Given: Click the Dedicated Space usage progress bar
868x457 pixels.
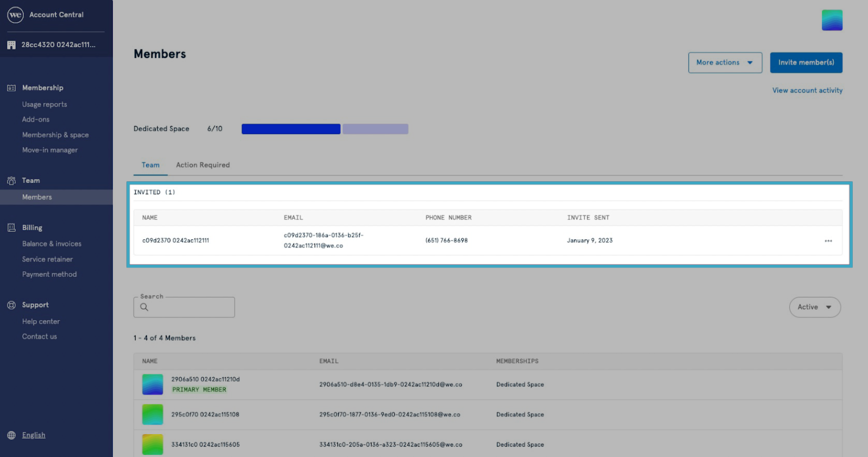Looking at the screenshot, I should [x=325, y=129].
